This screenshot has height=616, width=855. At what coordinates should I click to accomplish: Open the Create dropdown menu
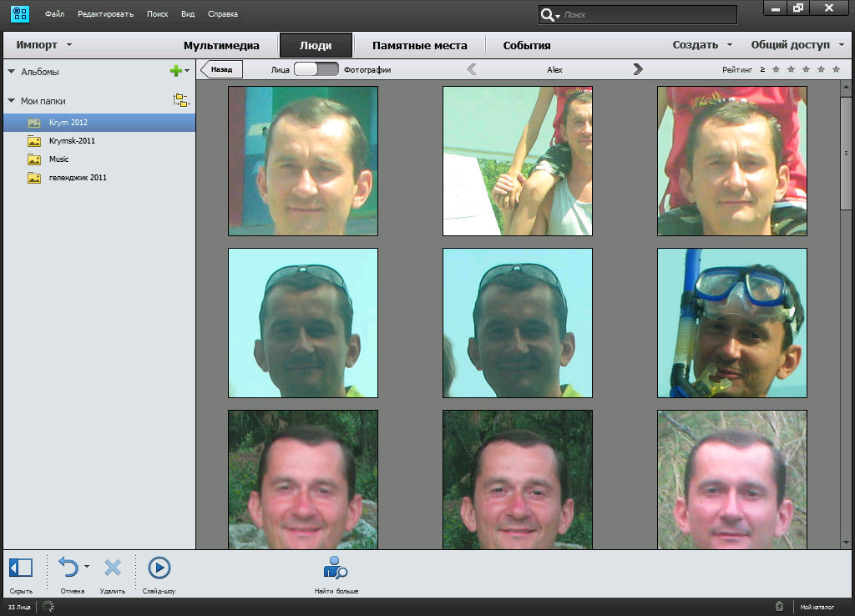pos(702,45)
